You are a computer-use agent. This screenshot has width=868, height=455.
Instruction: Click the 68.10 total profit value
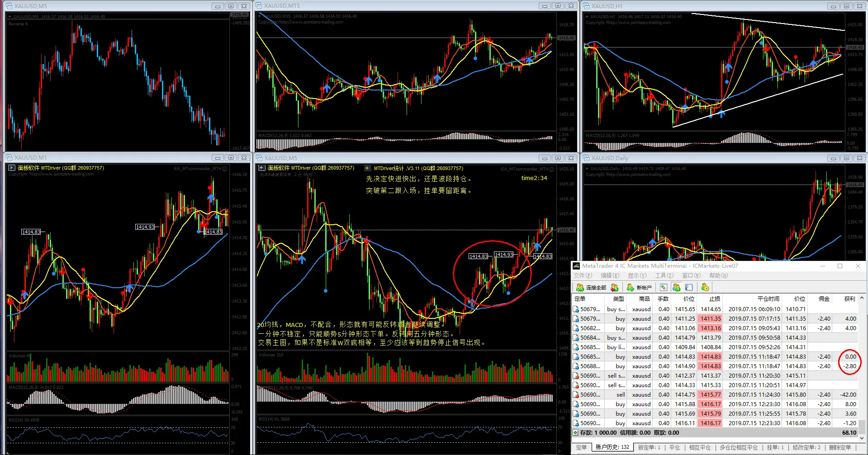849,433
